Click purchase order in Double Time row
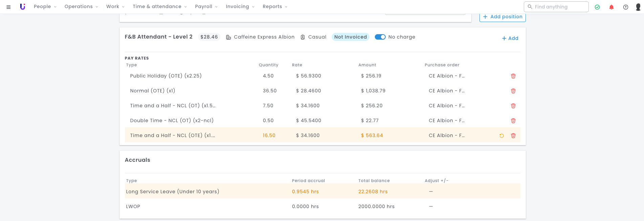The width and height of the screenshot is (644, 221). click(x=447, y=120)
